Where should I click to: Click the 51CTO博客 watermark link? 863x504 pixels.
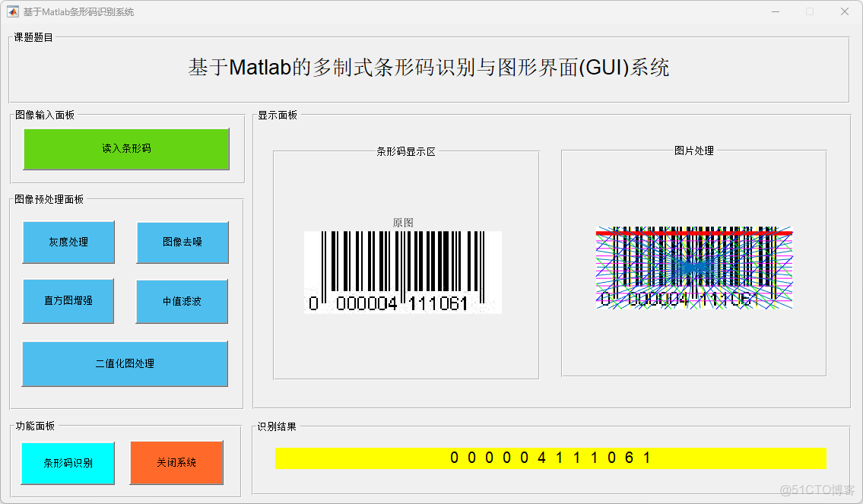click(817, 490)
